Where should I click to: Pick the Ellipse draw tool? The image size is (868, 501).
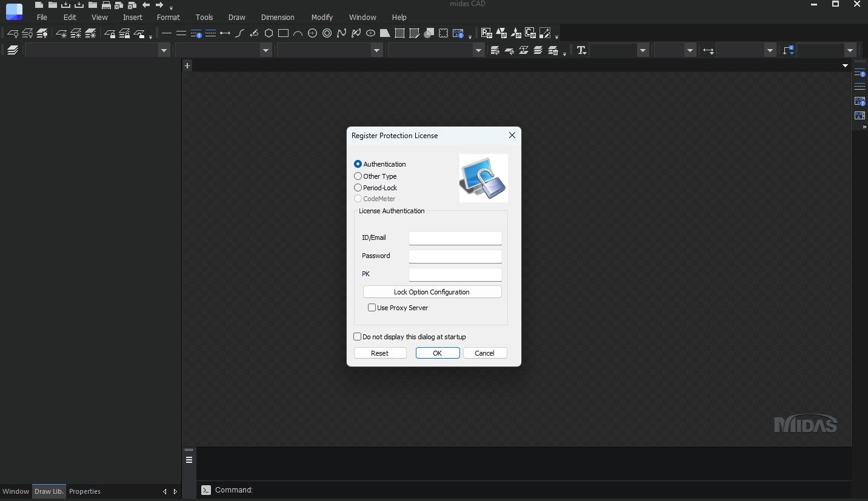point(370,33)
